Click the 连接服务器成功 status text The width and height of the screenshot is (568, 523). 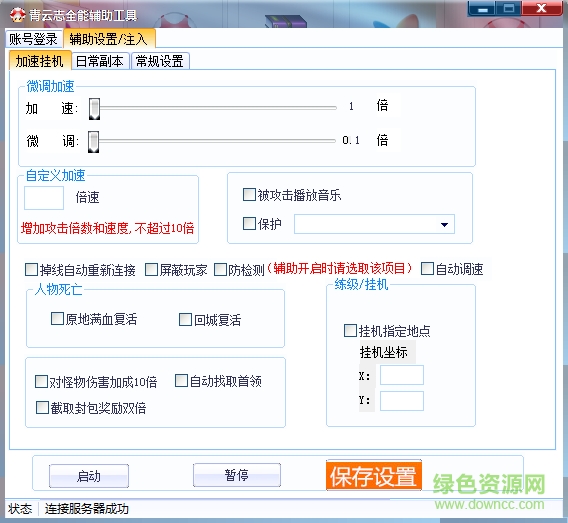point(87,509)
